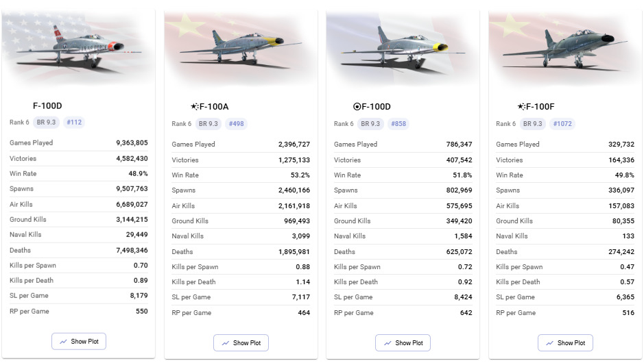Screen dimensions: 644x363
Task: Click the #858 rank badge
Action: [x=398, y=124]
